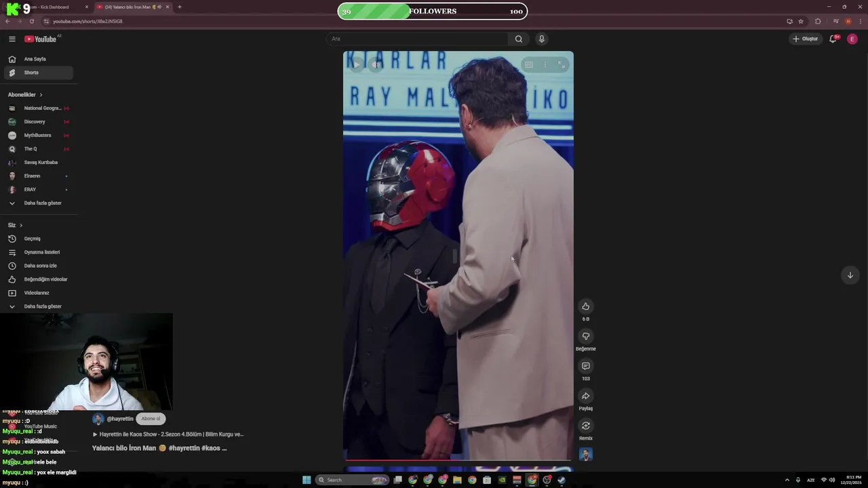Open the @hayrettin channel link

point(119,419)
